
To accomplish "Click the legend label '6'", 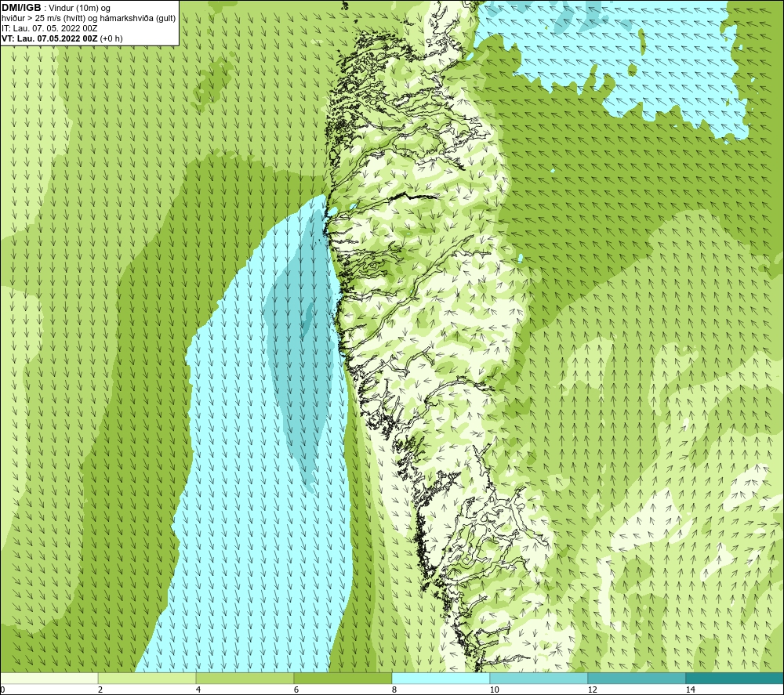I will coord(296,690).
